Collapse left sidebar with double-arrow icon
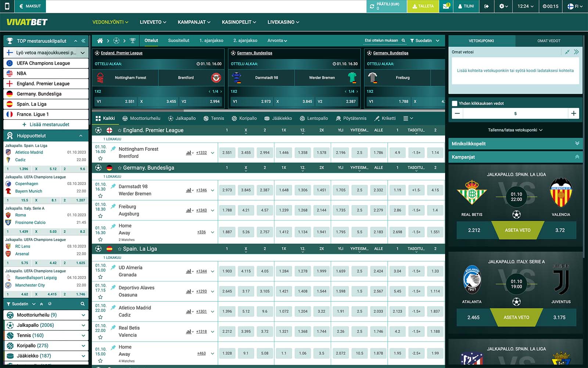 tap(83, 41)
